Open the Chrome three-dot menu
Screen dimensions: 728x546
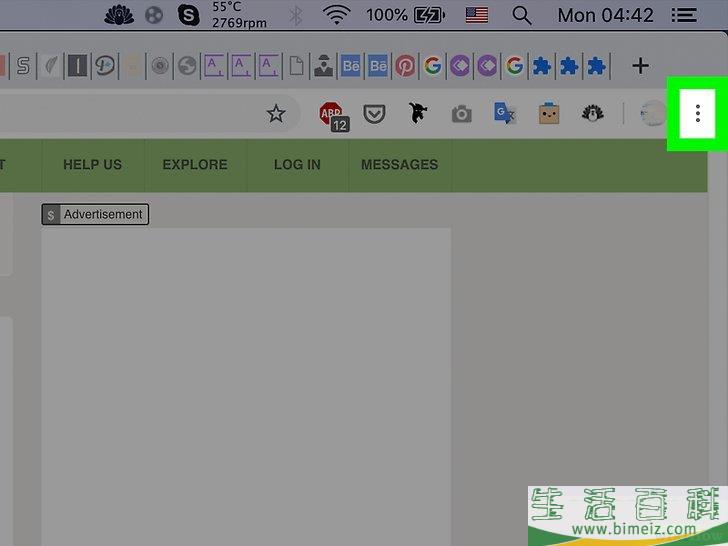(x=697, y=115)
